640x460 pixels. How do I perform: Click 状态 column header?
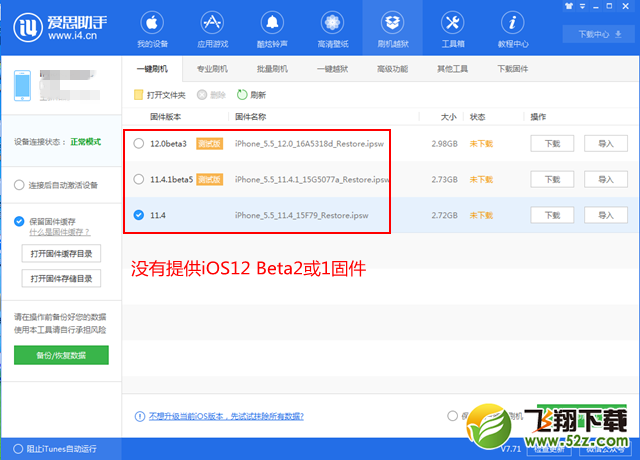click(x=477, y=117)
